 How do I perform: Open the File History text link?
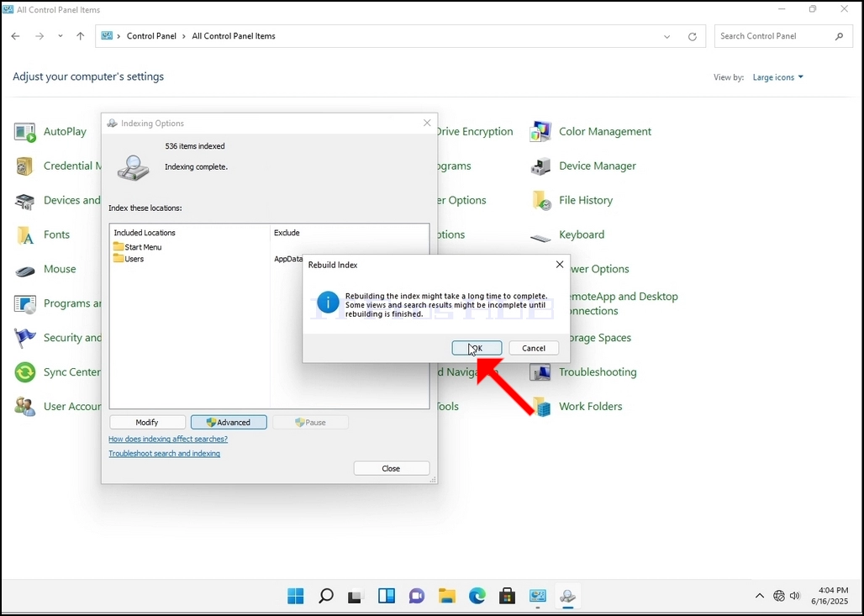(x=586, y=201)
